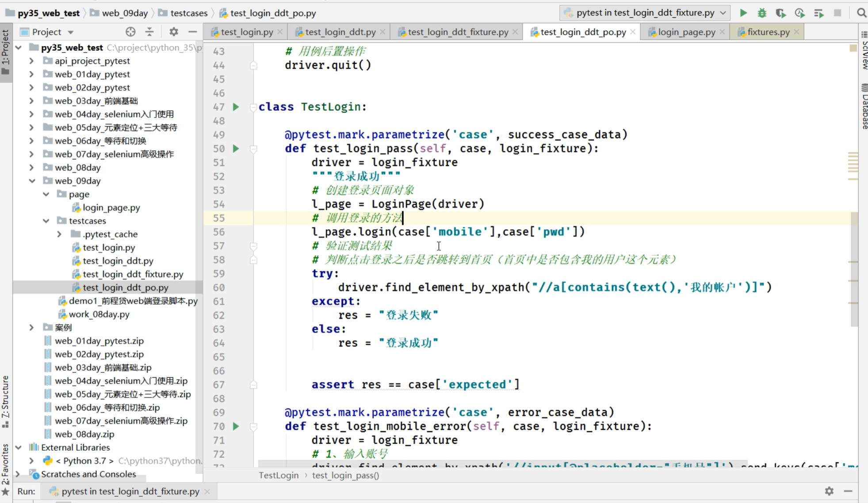Expand the web_08day folder

pos(32,168)
